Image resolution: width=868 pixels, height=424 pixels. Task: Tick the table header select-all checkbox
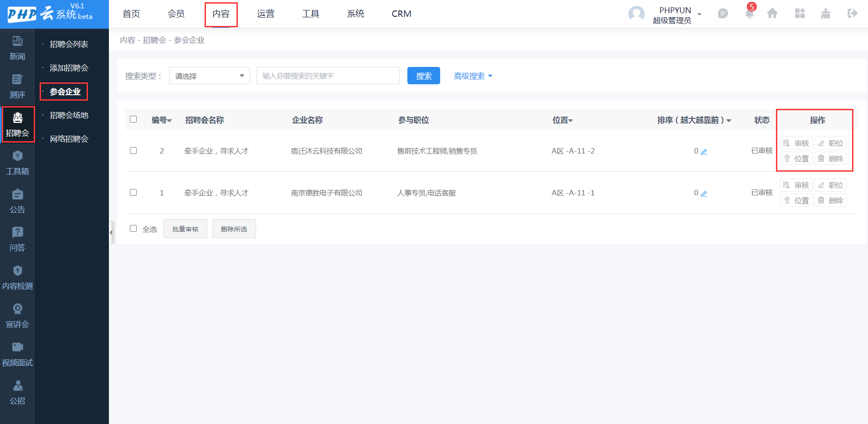tap(133, 119)
